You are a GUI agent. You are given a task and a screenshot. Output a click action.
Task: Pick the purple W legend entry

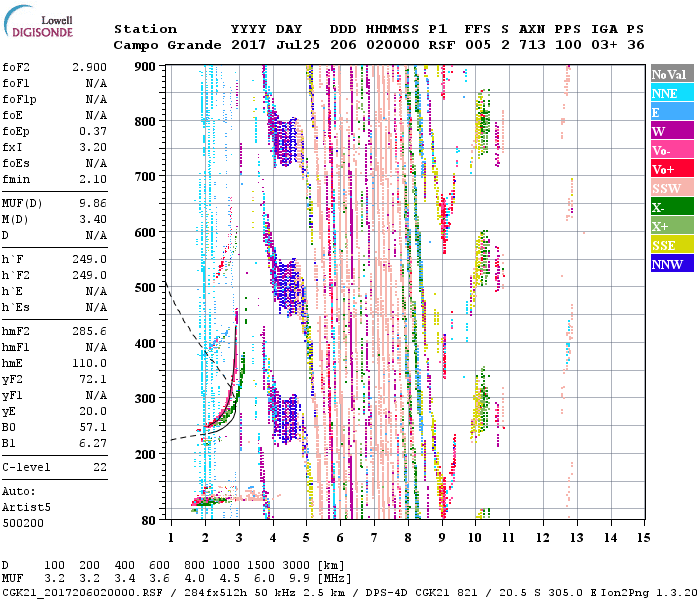coord(668,132)
